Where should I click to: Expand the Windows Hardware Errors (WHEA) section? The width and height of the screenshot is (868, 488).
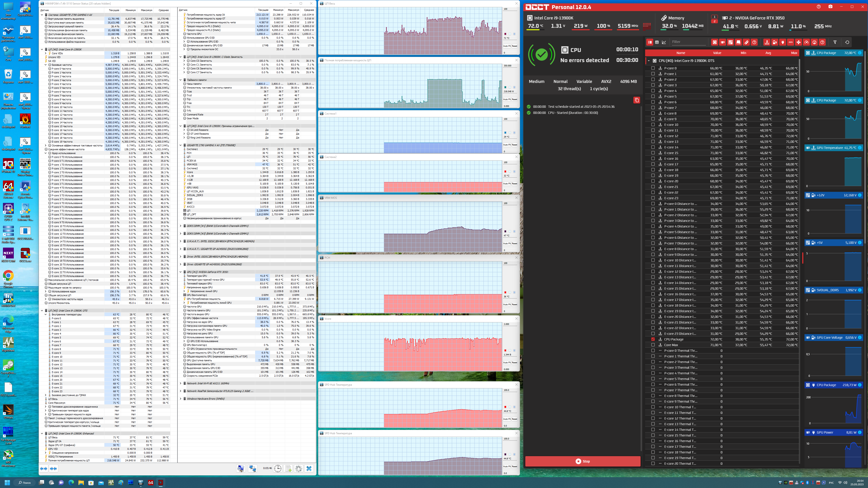181,399
